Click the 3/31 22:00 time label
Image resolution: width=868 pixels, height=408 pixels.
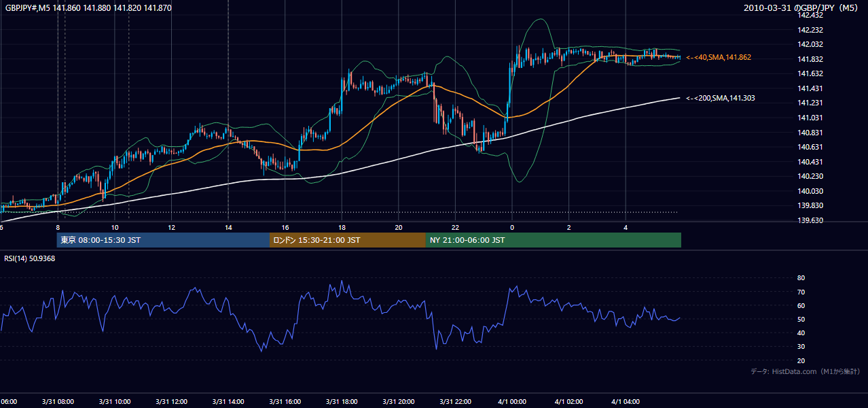click(x=455, y=402)
